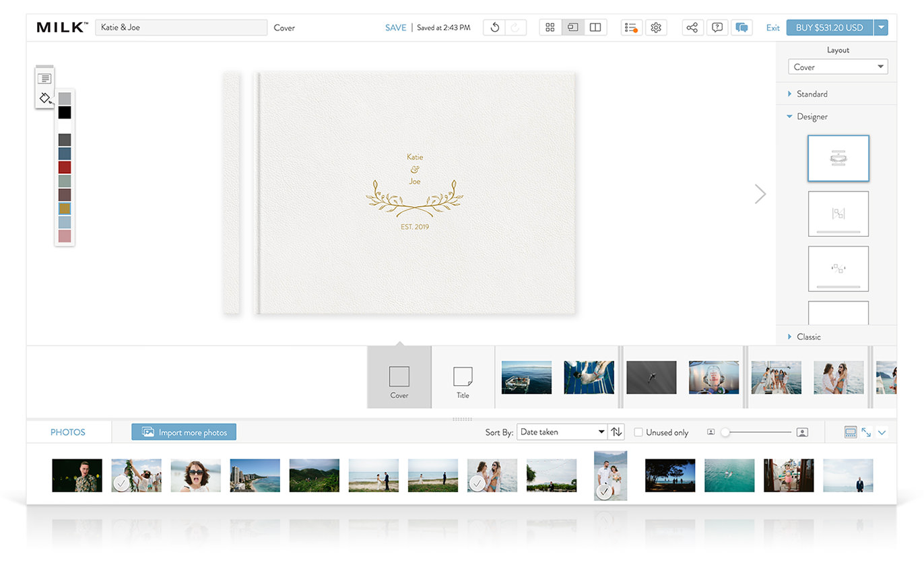The width and height of the screenshot is (924, 579).
Task: Switch to grid overview mode icon
Action: click(x=550, y=28)
